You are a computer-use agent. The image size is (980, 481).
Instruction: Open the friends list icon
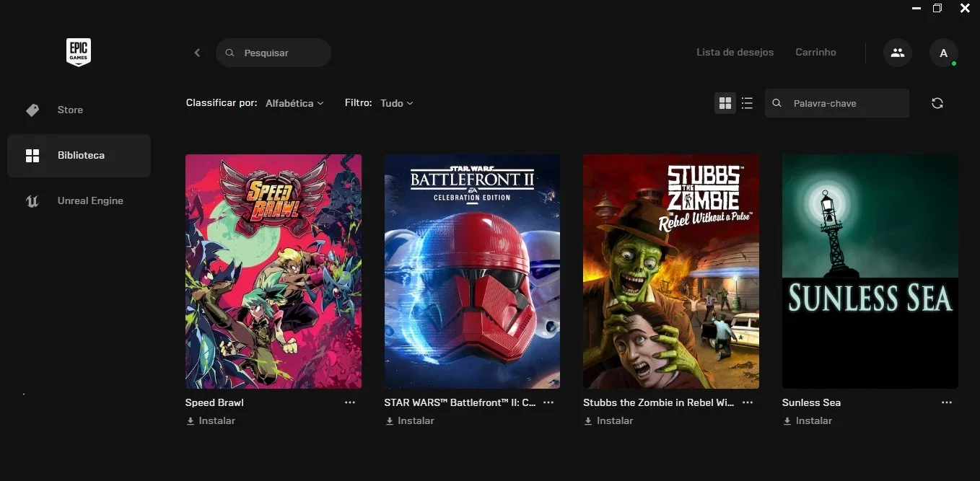898,53
